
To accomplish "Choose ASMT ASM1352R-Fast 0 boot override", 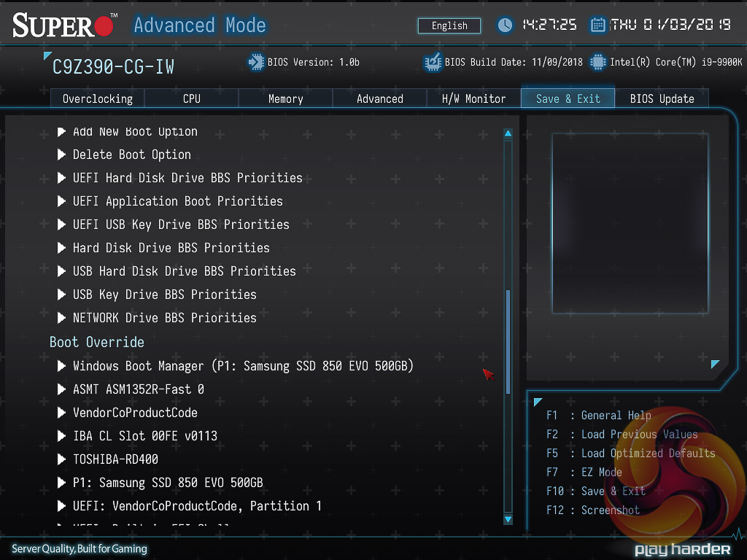I will click(138, 389).
